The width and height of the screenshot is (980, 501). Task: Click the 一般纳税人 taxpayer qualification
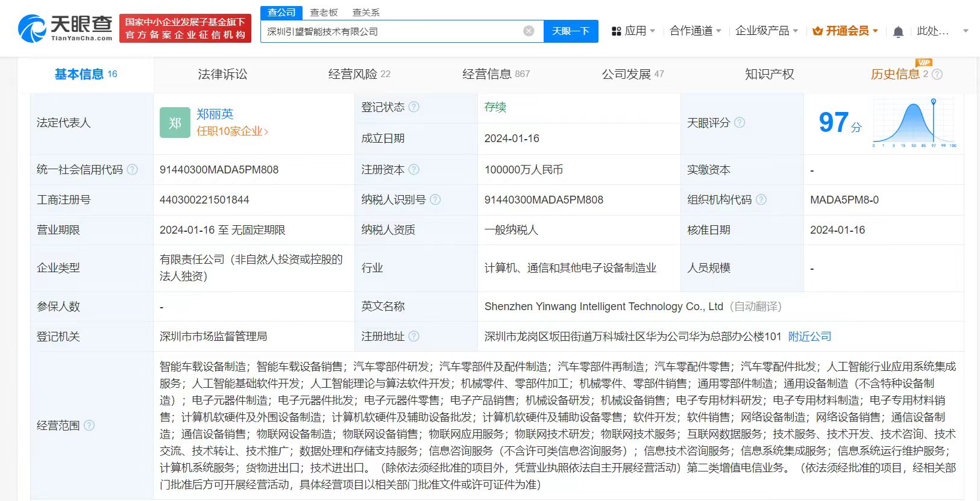click(x=511, y=230)
